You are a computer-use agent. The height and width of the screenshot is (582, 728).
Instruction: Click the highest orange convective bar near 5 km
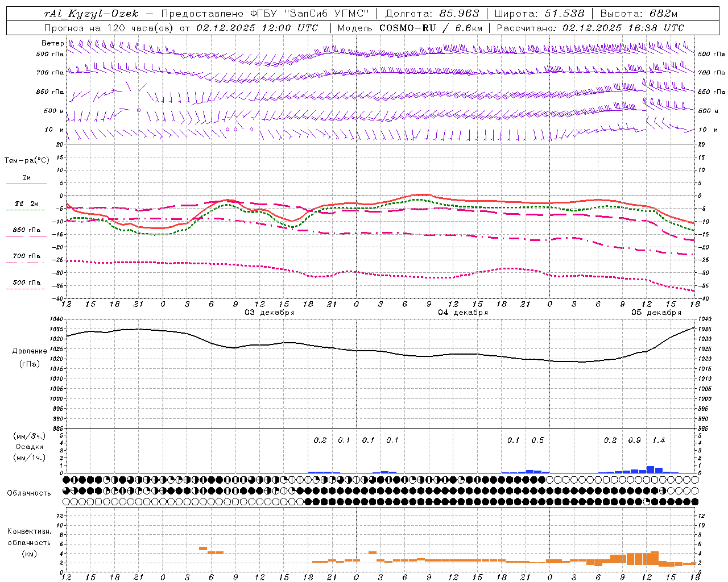(x=203, y=548)
